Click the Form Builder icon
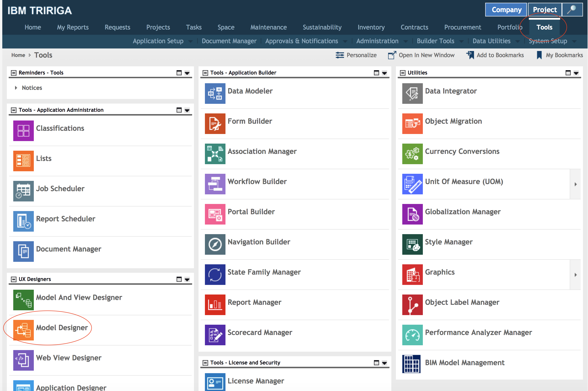The height and width of the screenshot is (391, 588). click(x=215, y=123)
